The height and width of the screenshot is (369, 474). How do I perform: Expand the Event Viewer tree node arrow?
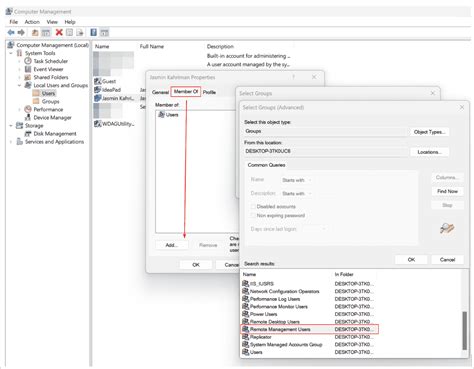[x=19, y=69]
